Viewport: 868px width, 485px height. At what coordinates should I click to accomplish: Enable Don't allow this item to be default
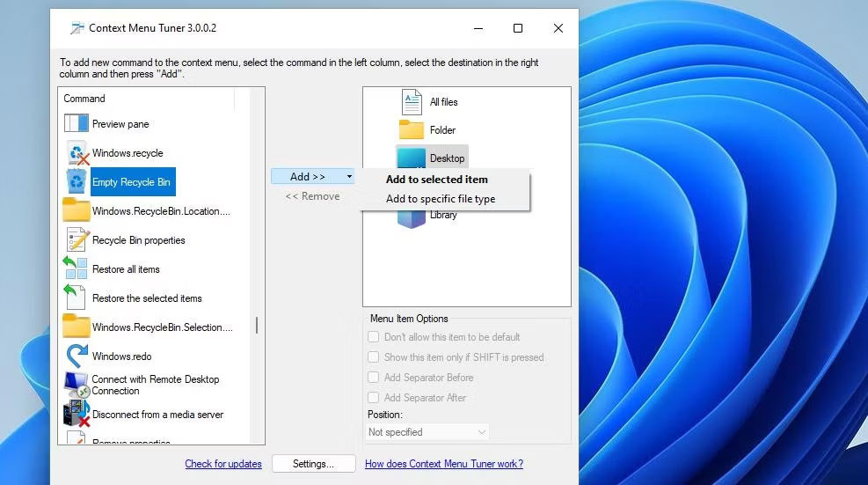(x=374, y=337)
